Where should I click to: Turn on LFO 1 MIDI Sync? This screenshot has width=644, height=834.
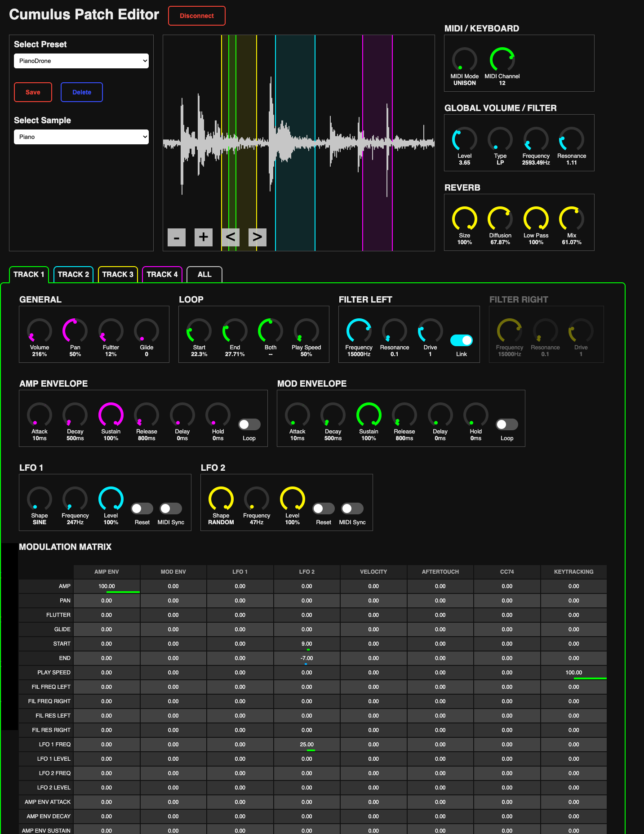coord(171,508)
